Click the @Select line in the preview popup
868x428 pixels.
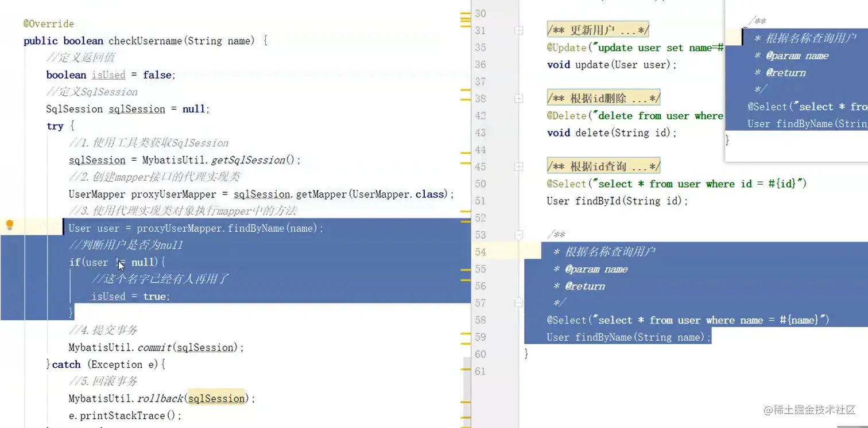point(808,107)
